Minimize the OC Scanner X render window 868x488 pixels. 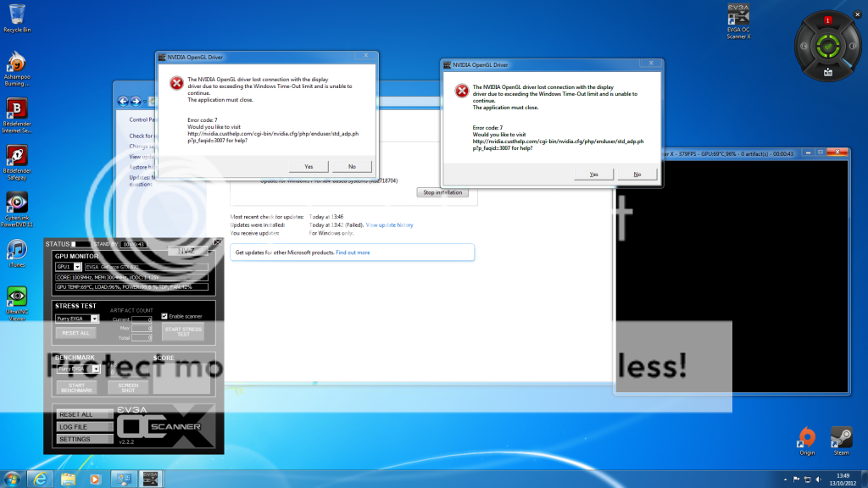click(808, 152)
